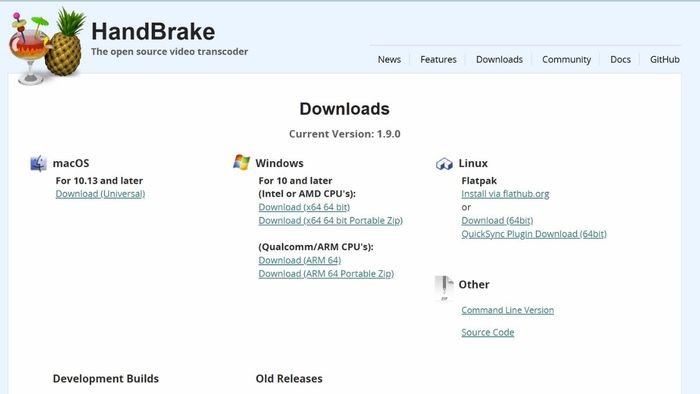
Task: Open the News menu item
Action: tap(389, 59)
